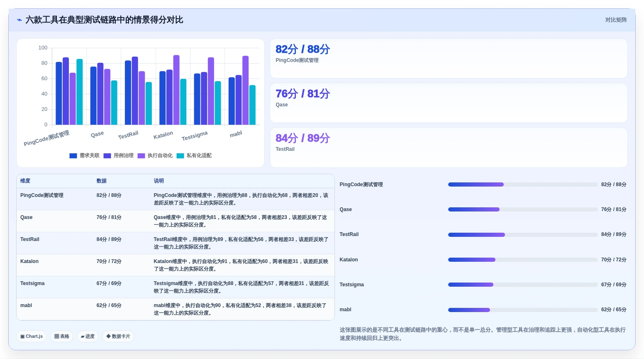Click the Testsigma x-axis label in chart
Image resolution: width=644 pixels, height=359 pixels.
pyautogui.click(x=195, y=136)
